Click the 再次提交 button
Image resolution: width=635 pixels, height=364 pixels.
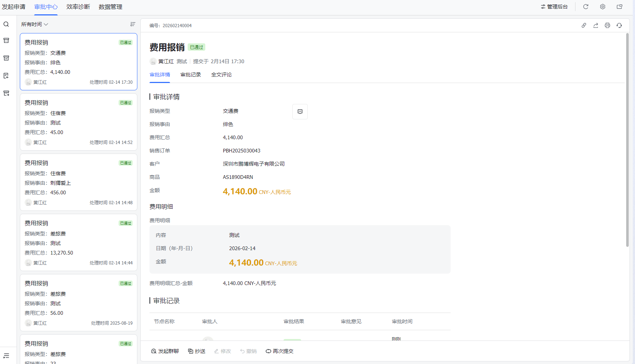279,351
